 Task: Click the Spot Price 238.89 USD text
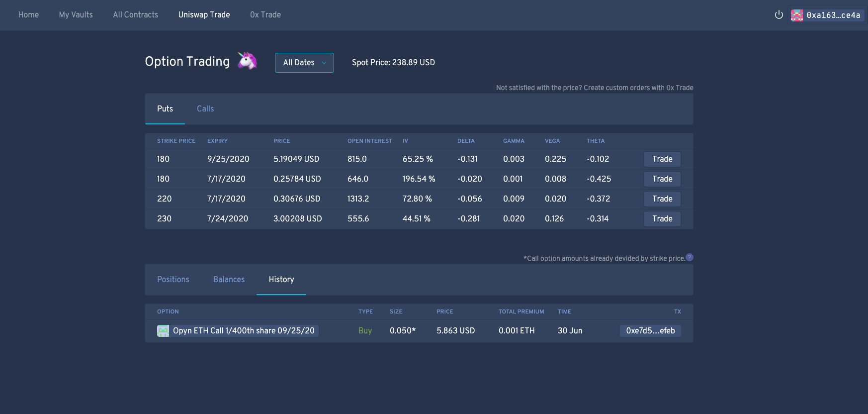pos(393,63)
